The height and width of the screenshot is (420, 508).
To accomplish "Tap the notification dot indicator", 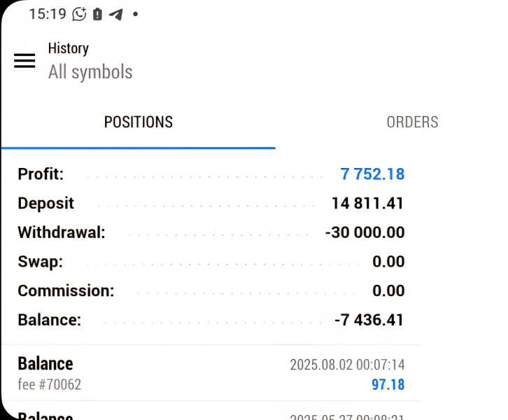I will coord(135,14).
